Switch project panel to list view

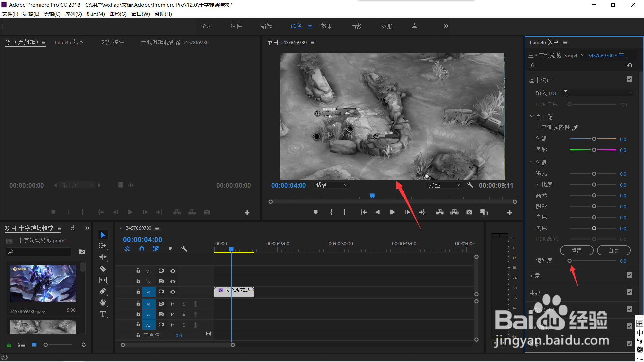pyautogui.click(x=22, y=345)
